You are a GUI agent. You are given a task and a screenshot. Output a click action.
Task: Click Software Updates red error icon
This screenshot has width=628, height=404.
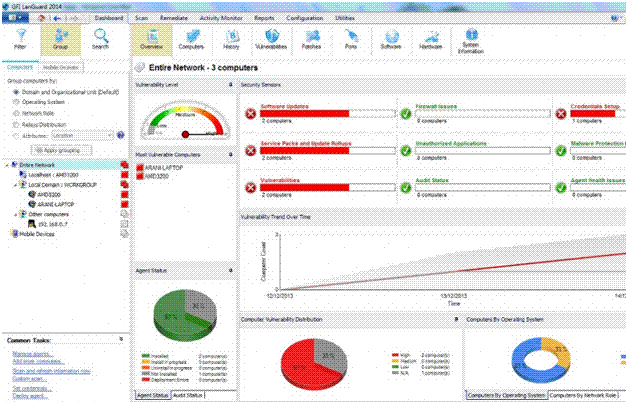point(251,114)
